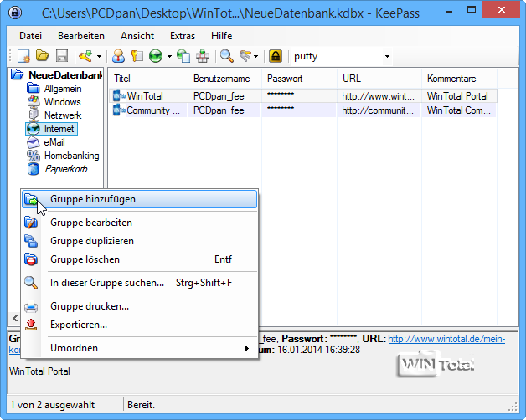Click the Perform auto-type icon

coord(203,56)
